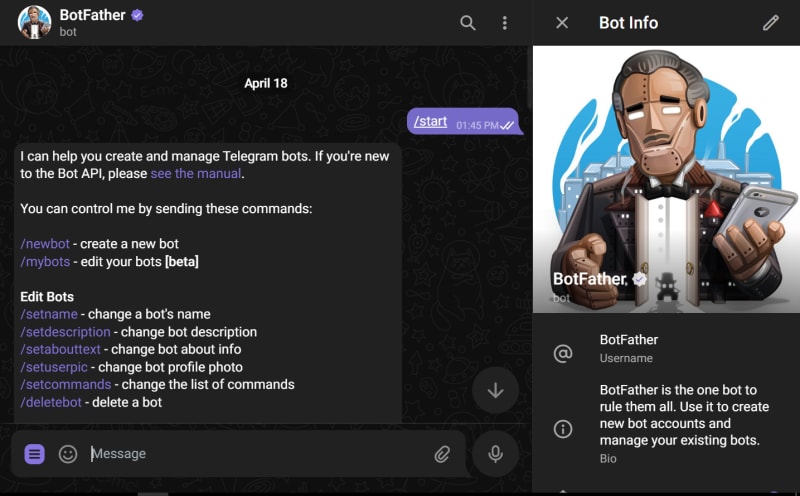
Task: Click the /setabouttext command
Action: click(60, 350)
